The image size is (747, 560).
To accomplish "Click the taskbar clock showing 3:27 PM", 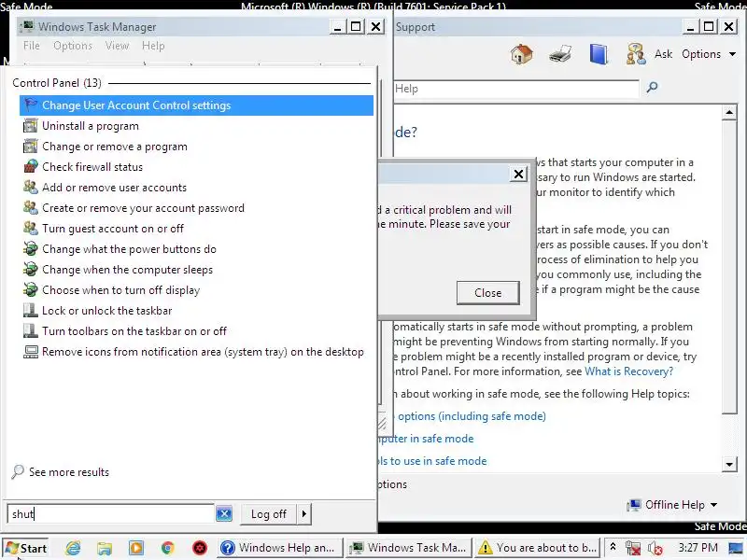I will click(x=698, y=548).
